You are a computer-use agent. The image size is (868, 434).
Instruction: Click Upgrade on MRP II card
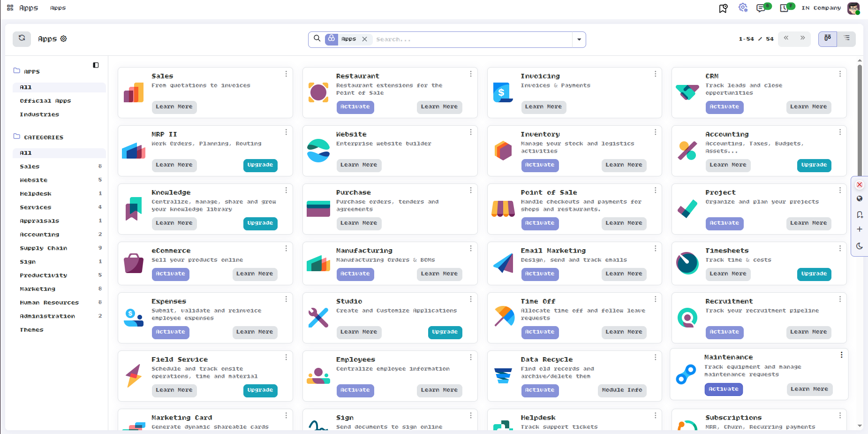[x=260, y=165]
